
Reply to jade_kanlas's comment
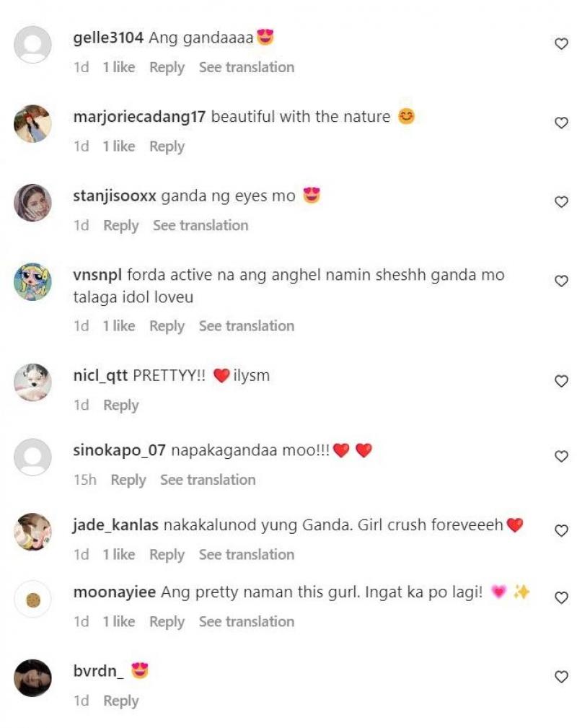167,555
